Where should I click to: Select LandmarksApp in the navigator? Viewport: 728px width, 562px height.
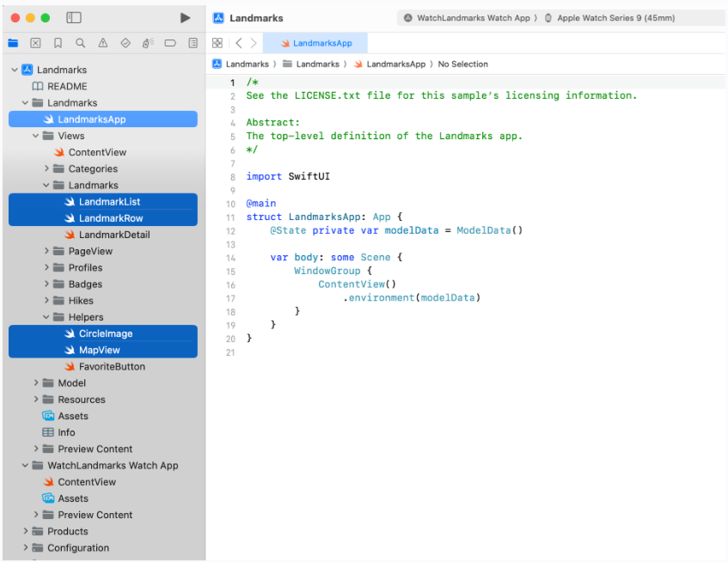coord(103,119)
